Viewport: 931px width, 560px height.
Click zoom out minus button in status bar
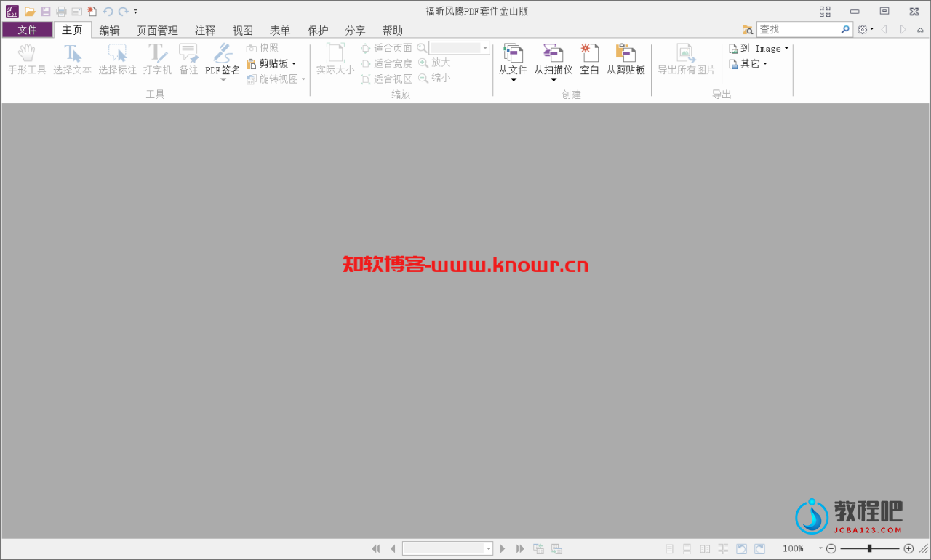(x=831, y=548)
